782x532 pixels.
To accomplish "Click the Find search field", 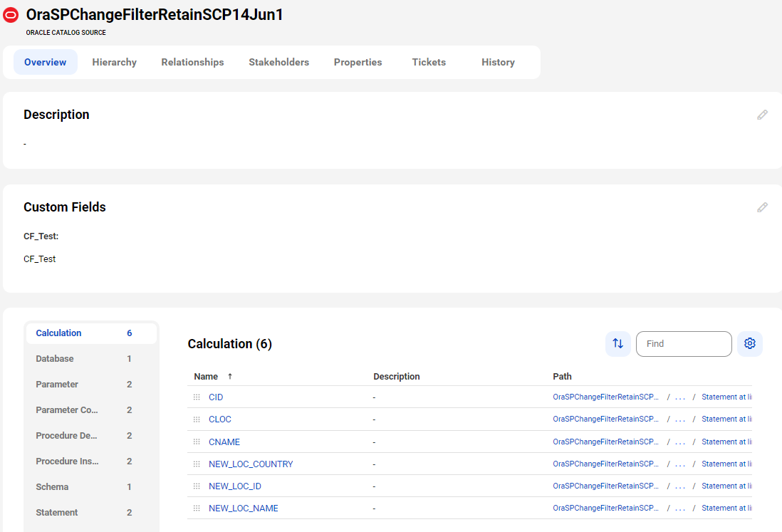I will pyautogui.click(x=684, y=343).
